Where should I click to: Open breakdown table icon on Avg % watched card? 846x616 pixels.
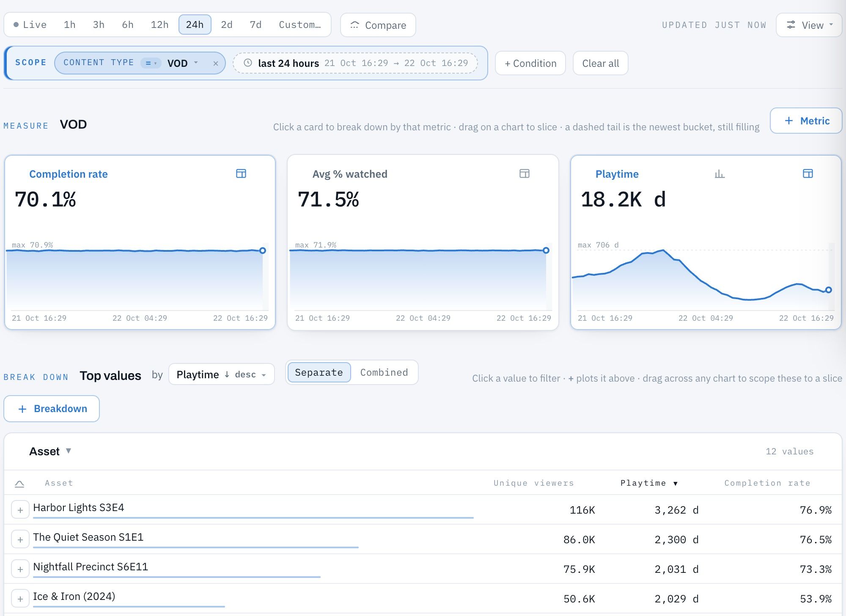pyautogui.click(x=525, y=173)
